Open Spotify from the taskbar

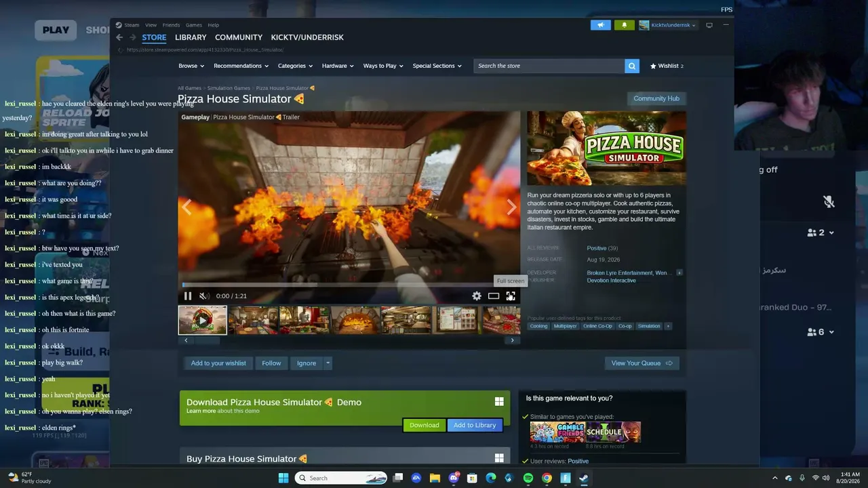pyautogui.click(x=528, y=478)
